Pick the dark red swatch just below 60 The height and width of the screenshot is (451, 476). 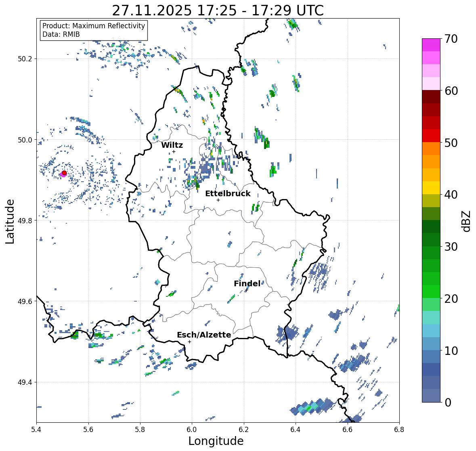pyautogui.click(x=431, y=97)
